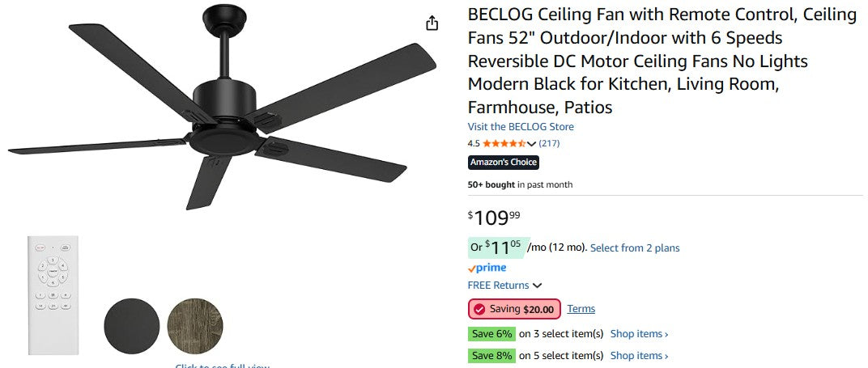Click the Amazon's Choice badge

pyautogui.click(x=504, y=163)
